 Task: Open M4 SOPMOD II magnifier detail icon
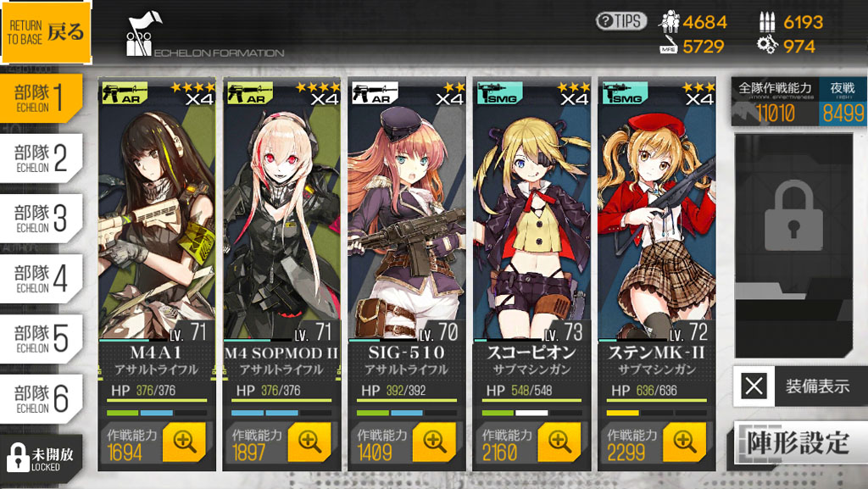pyautogui.click(x=309, y=442)
